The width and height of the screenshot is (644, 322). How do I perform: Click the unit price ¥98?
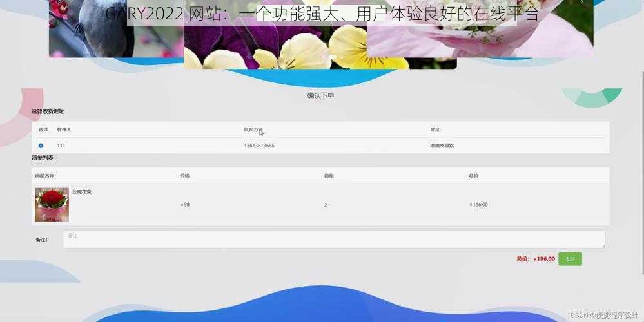(x=185, y=205)
